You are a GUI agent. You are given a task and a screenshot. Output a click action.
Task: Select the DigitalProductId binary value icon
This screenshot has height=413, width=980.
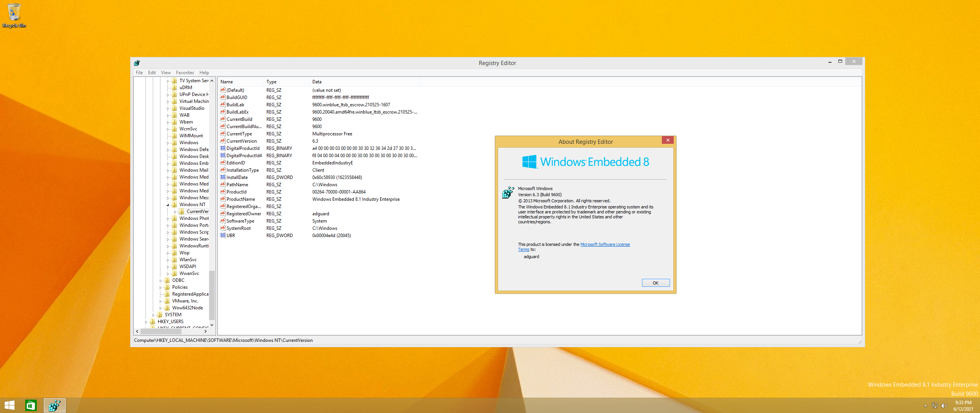click(x=223, y=148)
